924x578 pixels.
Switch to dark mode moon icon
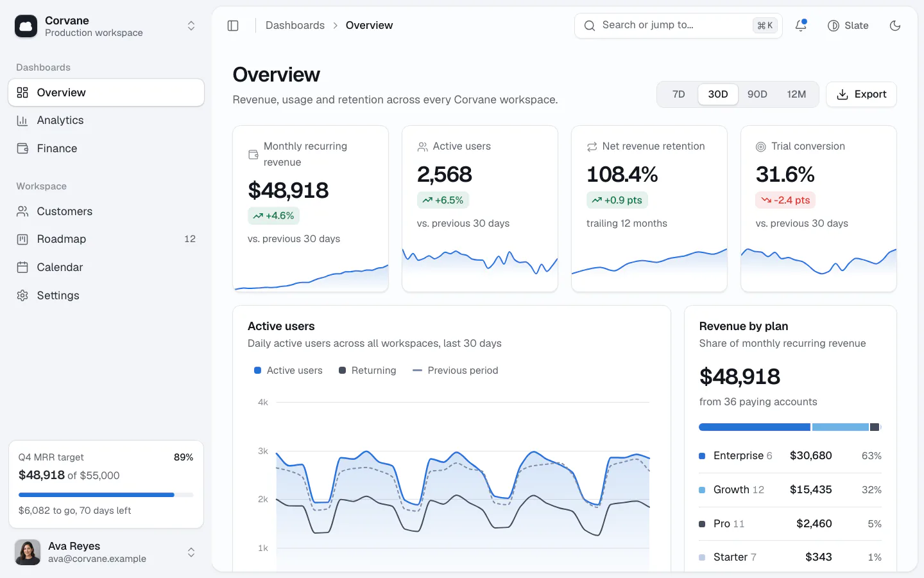coord(895,26)
